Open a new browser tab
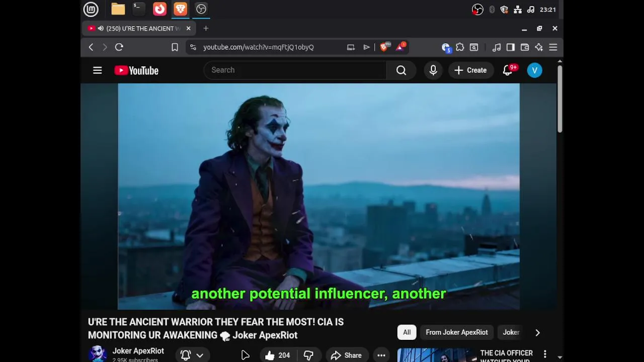 [x=206, y=29]
